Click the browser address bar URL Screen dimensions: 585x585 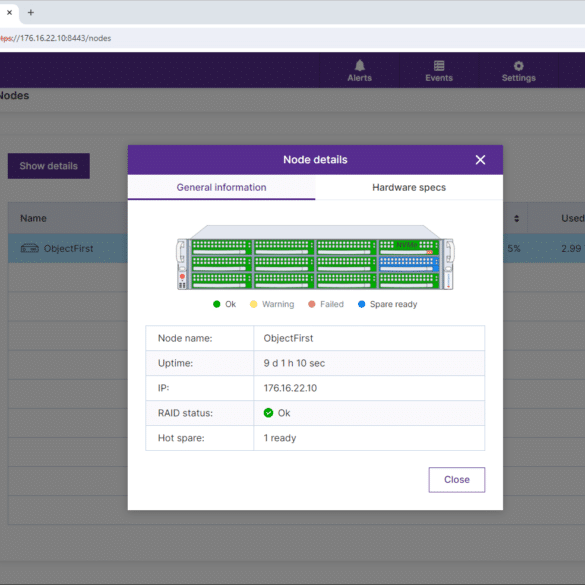(56, 38)
